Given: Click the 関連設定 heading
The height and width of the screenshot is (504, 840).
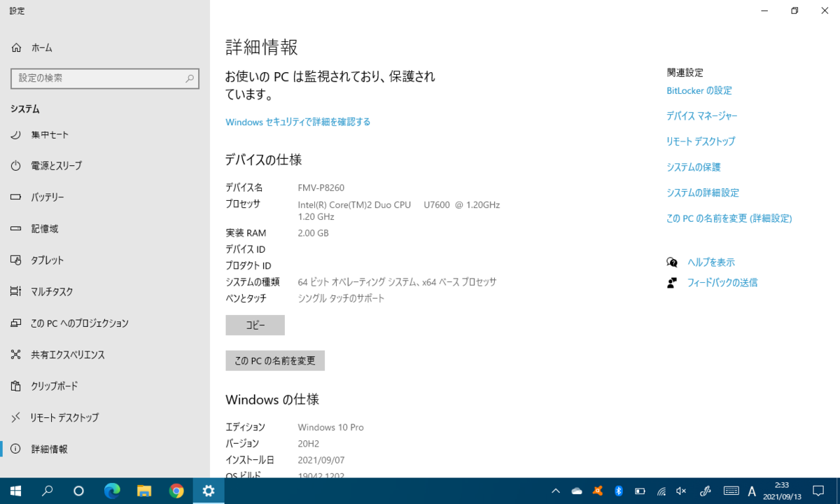Looking at the screenshot, I should pos(685,73).
